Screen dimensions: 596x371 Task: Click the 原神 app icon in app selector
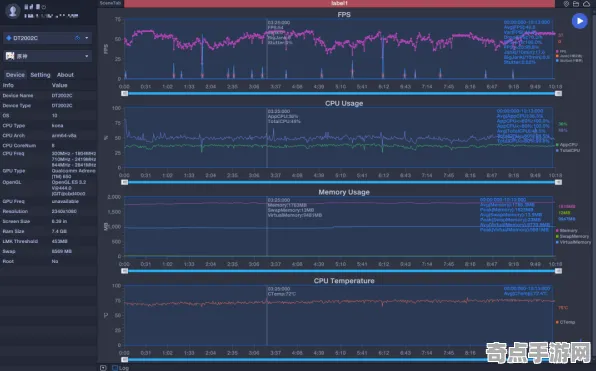point(10,56)
